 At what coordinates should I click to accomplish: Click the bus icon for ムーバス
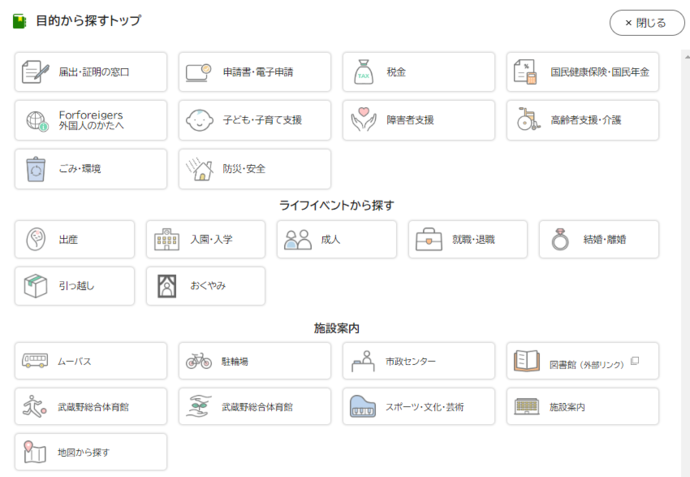tap(35, 361)
